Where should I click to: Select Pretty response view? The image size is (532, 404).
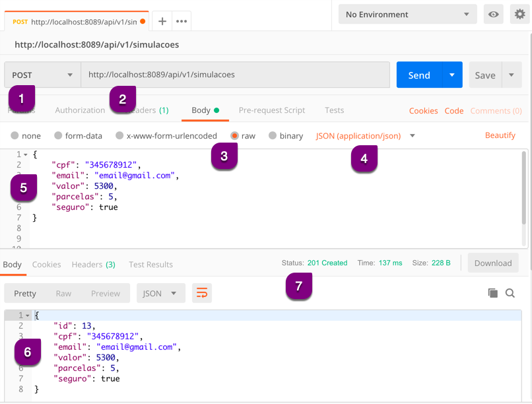point(25,293)
